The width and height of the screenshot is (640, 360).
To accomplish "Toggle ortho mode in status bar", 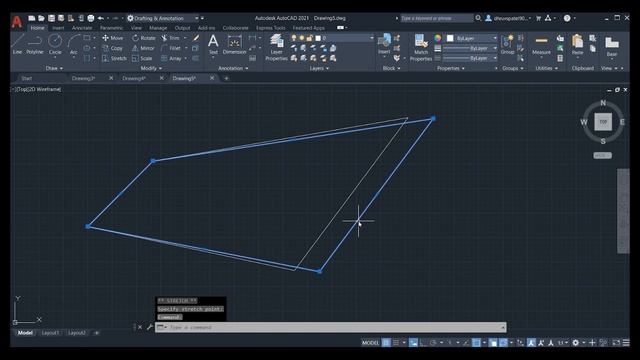I will (423, 342).
